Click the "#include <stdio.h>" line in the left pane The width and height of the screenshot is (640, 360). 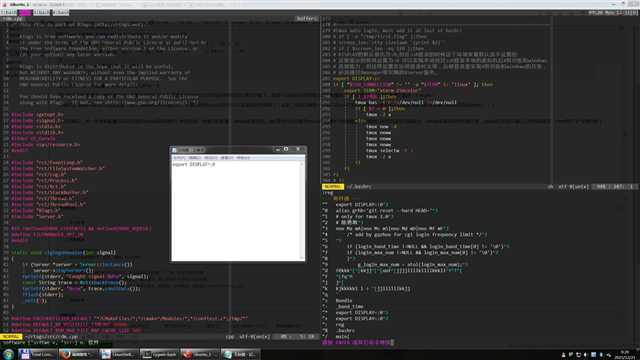[36, 127]
